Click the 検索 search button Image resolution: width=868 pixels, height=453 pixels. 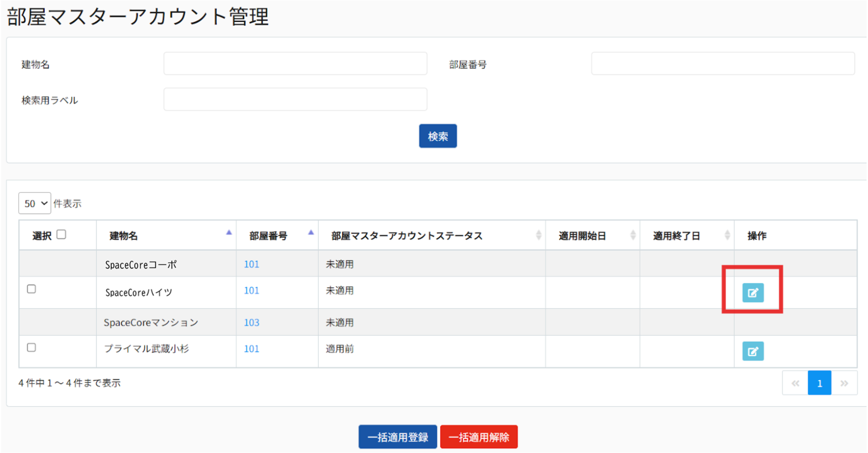click(438, 136)
